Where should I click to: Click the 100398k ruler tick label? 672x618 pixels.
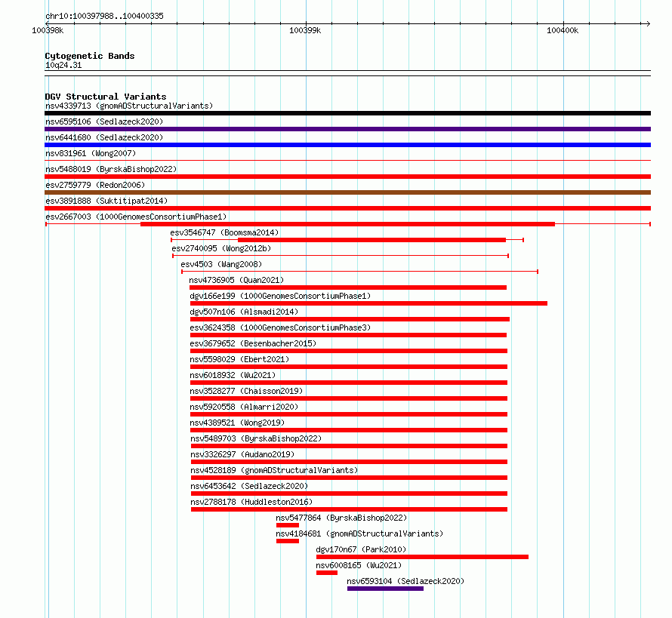48,31
